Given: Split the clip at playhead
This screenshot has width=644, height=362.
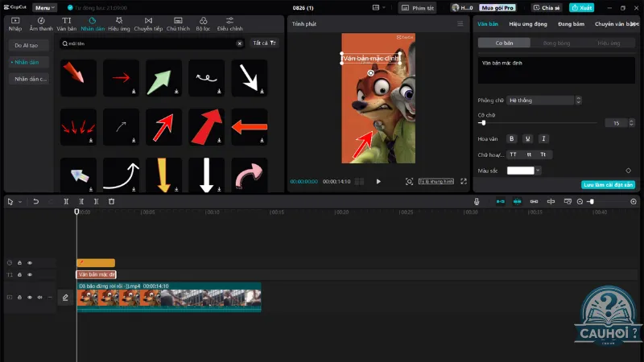Looking at the screenshot, I should coord(66,202).
